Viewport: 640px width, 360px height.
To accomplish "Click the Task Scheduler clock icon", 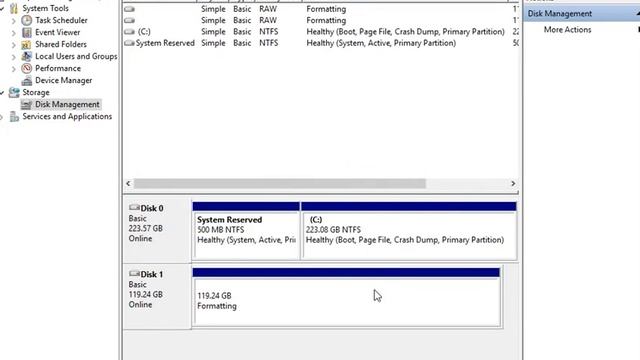I will click(27, 20).
